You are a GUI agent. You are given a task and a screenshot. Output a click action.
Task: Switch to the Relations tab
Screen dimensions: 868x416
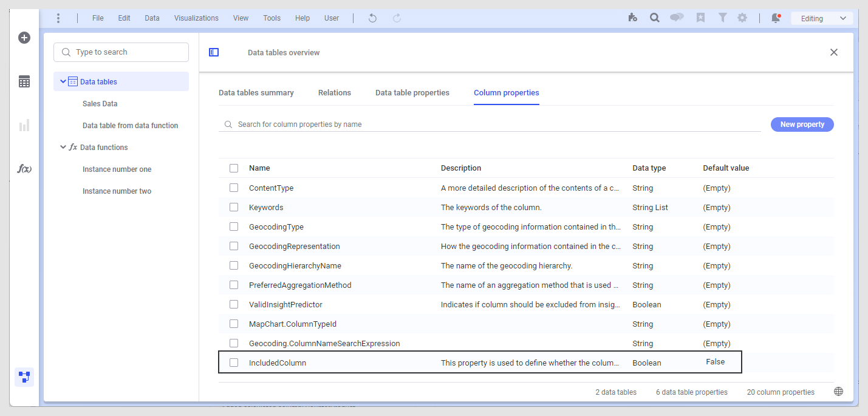tap(335, 93)
